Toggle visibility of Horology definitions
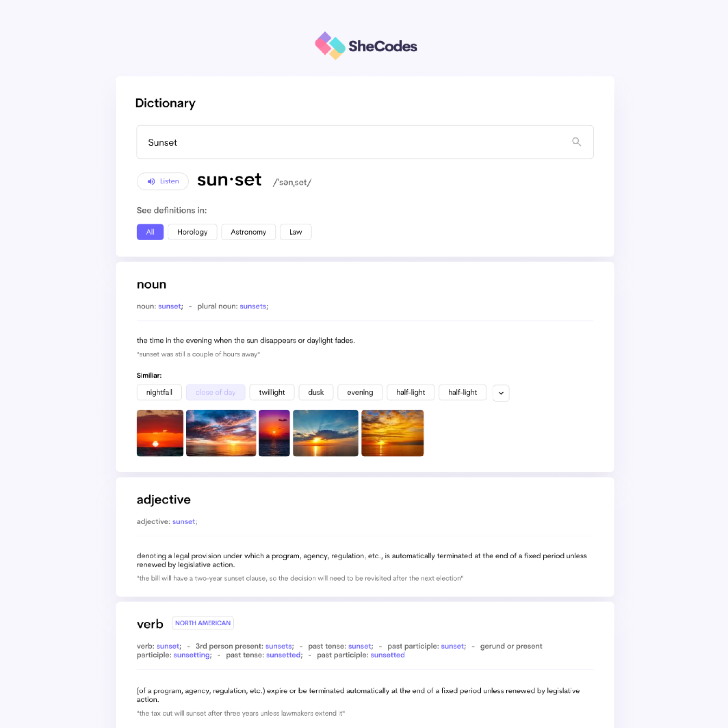 tap(193, 232)
